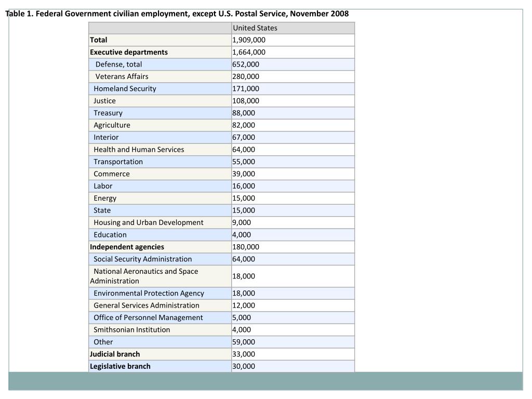This screenshot has height=399, width=532.
Task: Click the 'Agriculture' row label
Action: point(112,126)
